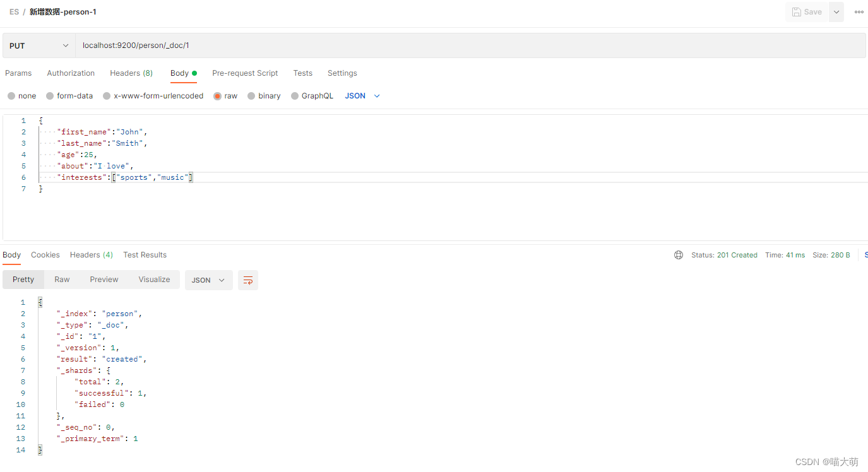Click the "_version": 1 response line
Viewport: 868px width, 472px height.
pyautogui.click(x=88, y=348)
